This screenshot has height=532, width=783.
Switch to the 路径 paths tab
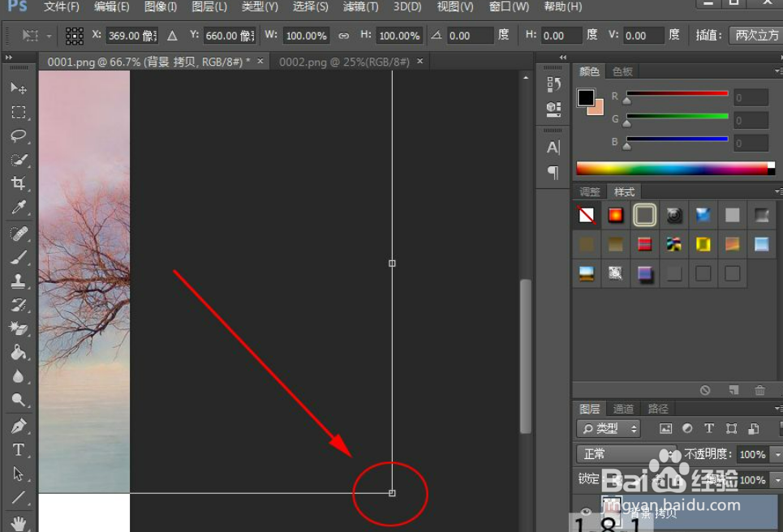click(658, 409)
